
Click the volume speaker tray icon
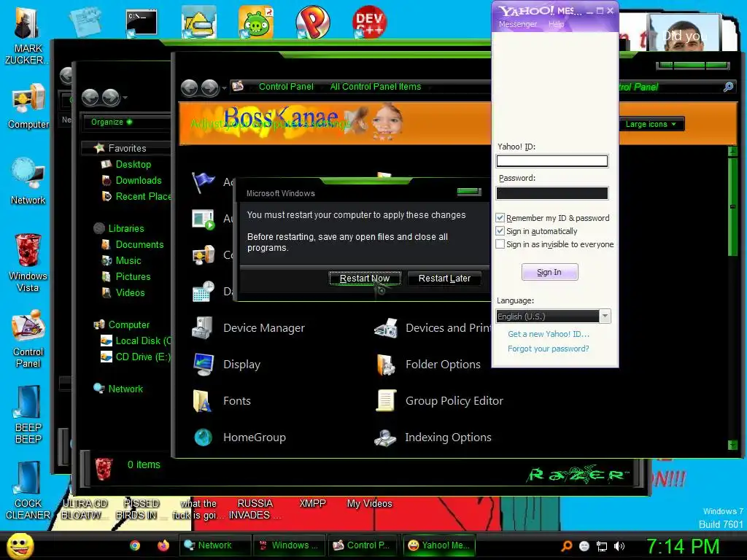click(619, 546)
